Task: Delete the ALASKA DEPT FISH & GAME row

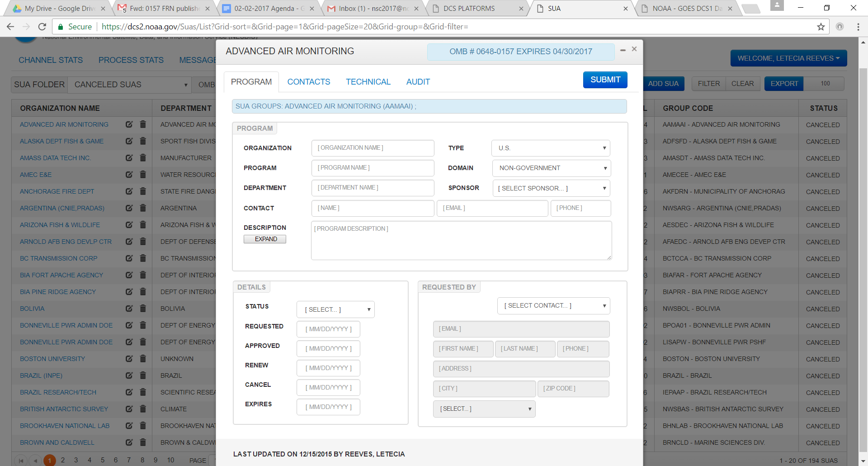Action: (x=143, y=141)
